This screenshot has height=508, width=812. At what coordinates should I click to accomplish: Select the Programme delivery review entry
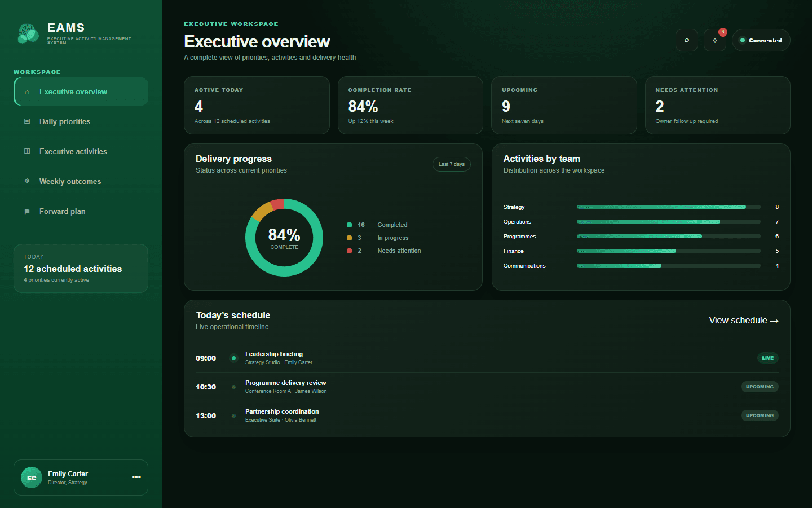[x=487, y=387]
